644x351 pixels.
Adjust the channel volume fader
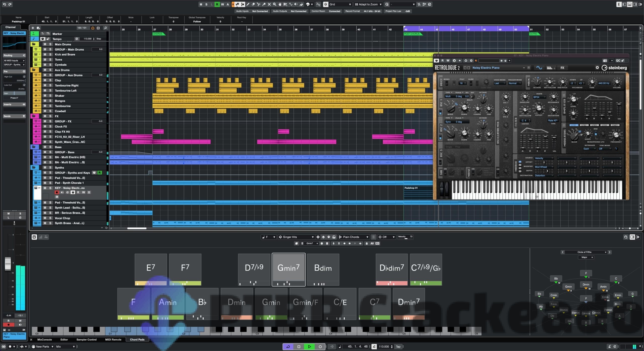click(8, 264)
